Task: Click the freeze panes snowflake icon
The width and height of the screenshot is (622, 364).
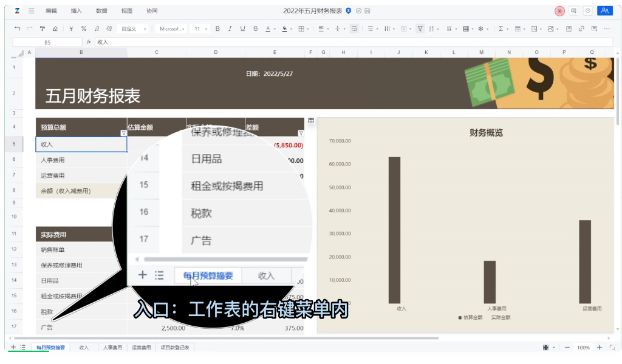Action: (481, 29)
